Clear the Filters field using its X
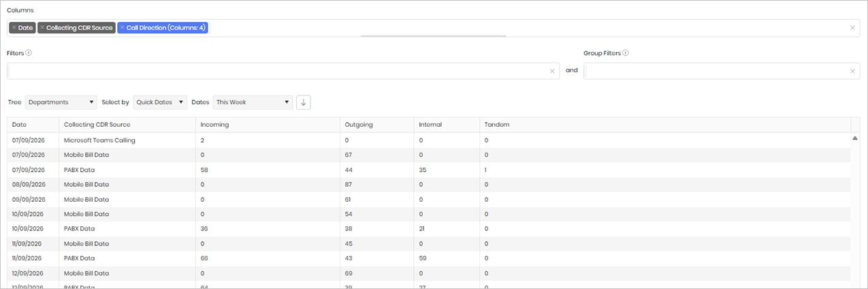This screenshot has width=868, height=289. point(552,71)
